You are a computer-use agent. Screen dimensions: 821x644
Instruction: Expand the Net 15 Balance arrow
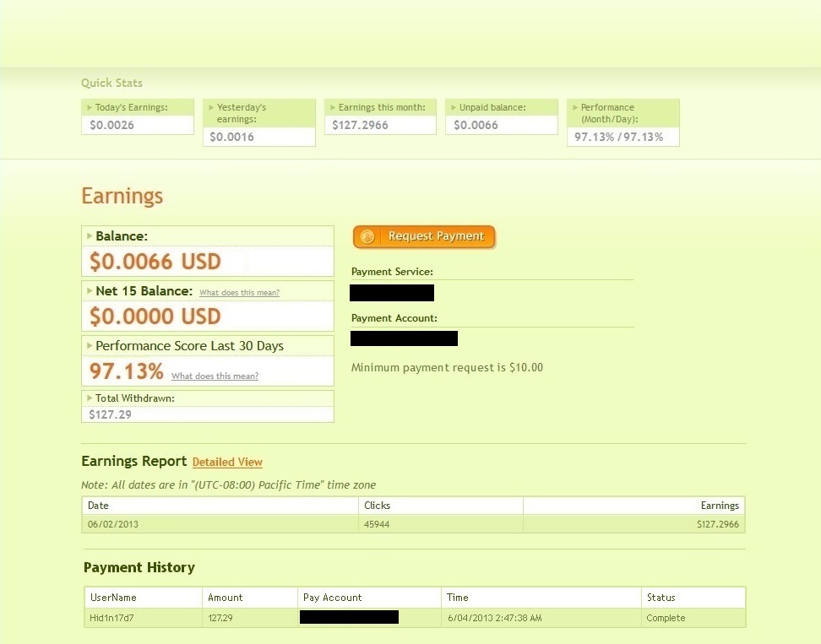pos(90,291)
